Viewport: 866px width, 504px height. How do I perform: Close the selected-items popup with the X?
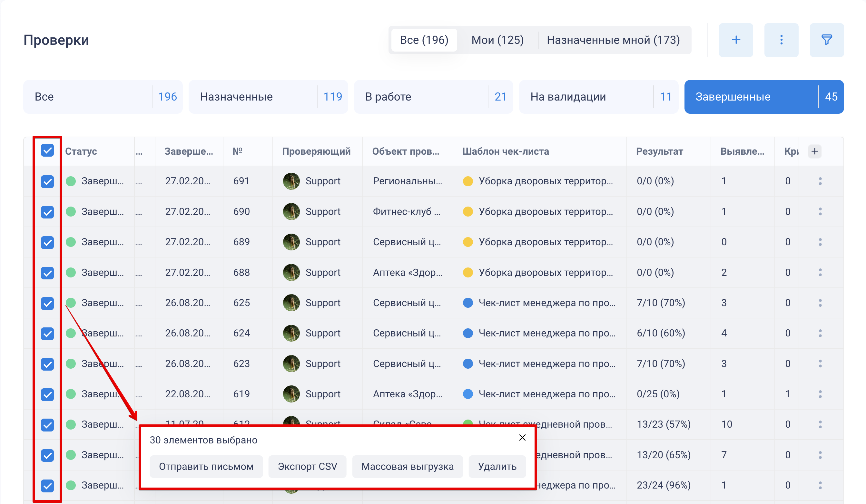(522, 437)
